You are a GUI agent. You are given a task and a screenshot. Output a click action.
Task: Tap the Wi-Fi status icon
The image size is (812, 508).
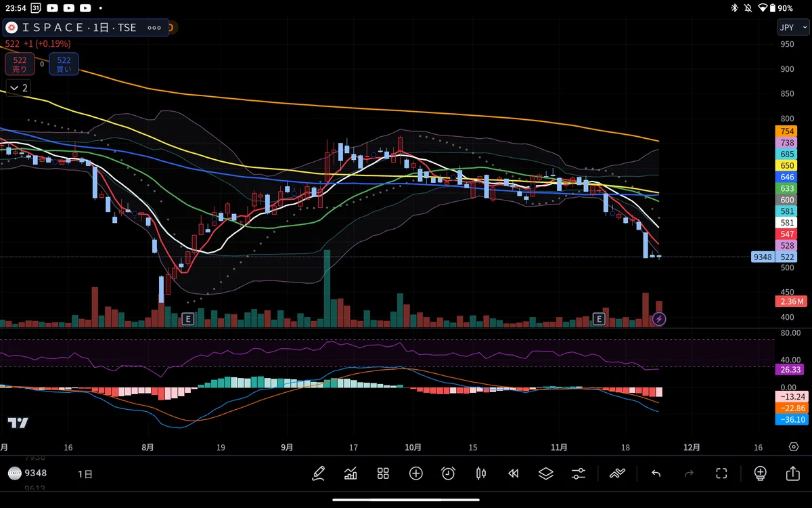coord(763,8)
